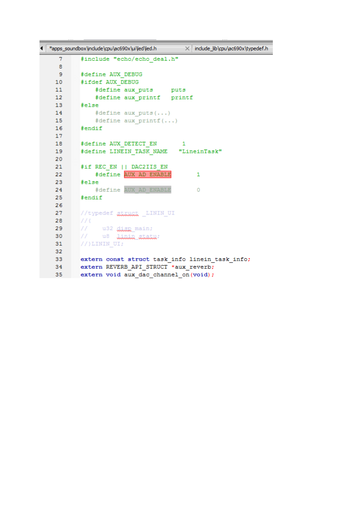Click line number 7 in the gutter
This screenshot has height=509, width=360.
[60, 59]
